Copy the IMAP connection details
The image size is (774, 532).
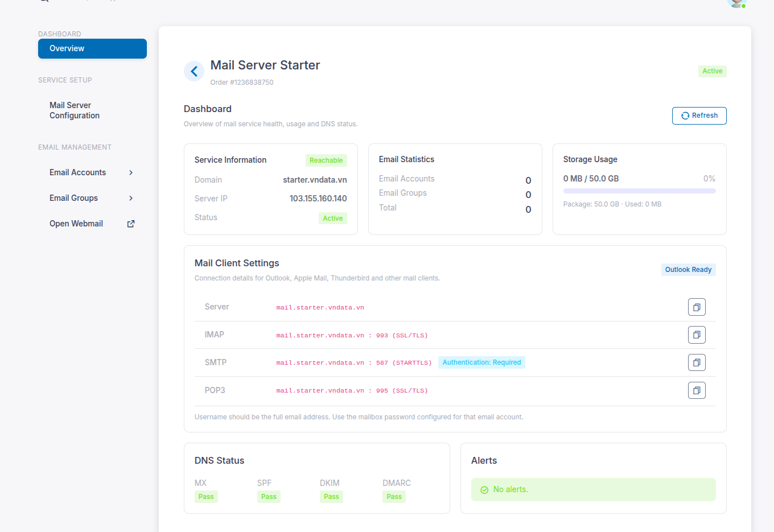(x=697, y=335)
